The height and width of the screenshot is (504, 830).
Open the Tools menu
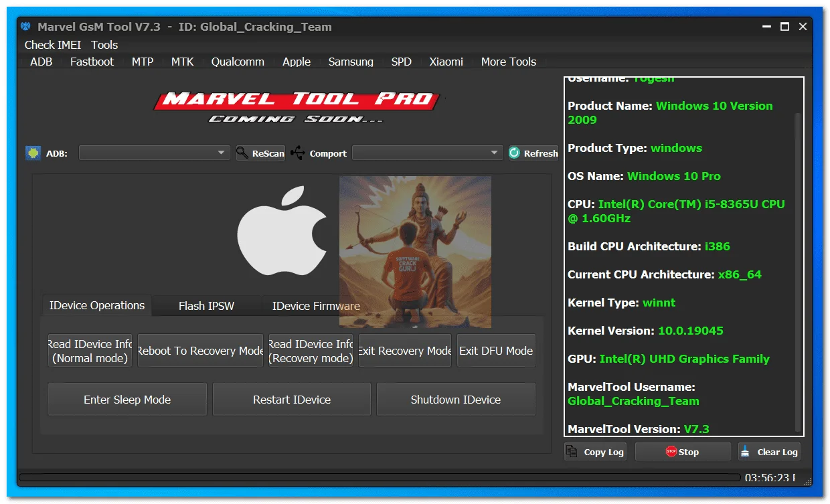coord(104,45)
